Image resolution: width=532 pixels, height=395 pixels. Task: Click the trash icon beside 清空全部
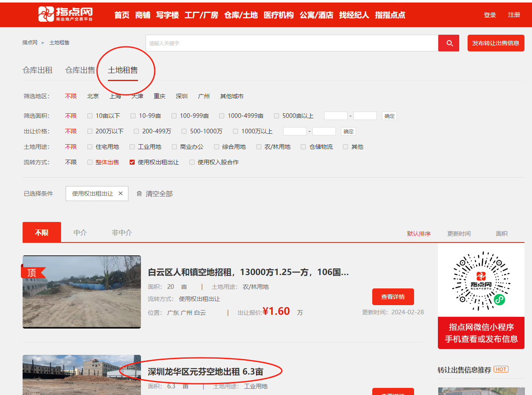pyautogui.click(x=139, y=194)
